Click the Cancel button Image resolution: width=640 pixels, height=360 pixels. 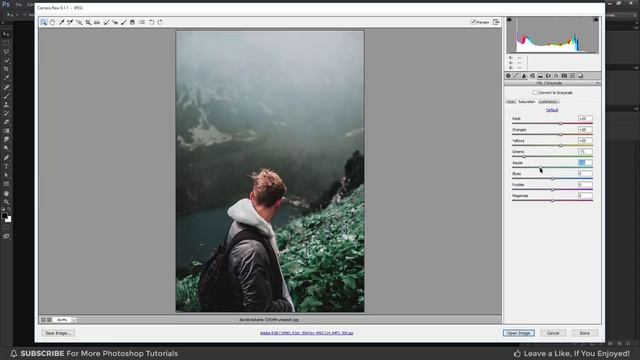pos(553,333)
